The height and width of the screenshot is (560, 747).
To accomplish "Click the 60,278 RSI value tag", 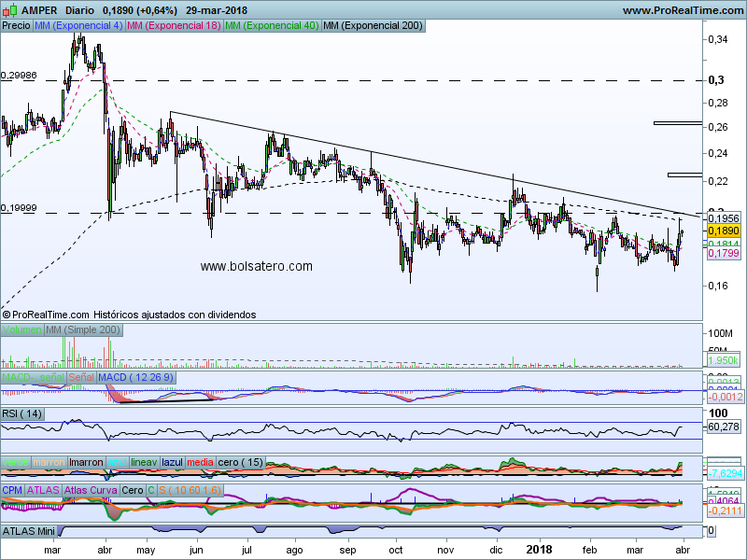I will 725,427.
